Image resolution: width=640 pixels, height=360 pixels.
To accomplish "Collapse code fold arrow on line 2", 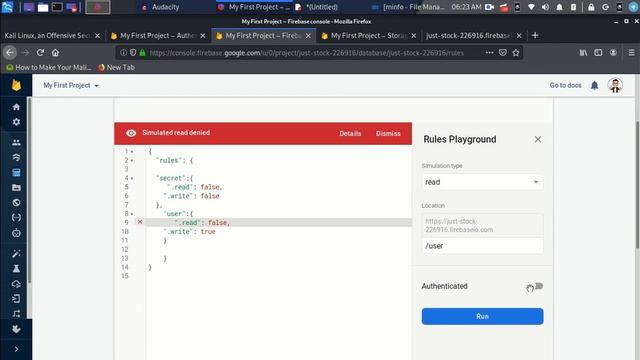I will tap(132, 160).
